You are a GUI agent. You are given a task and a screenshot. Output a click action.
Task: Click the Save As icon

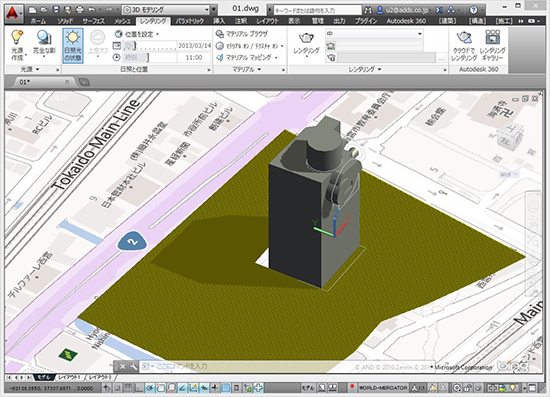pos(68,9)
